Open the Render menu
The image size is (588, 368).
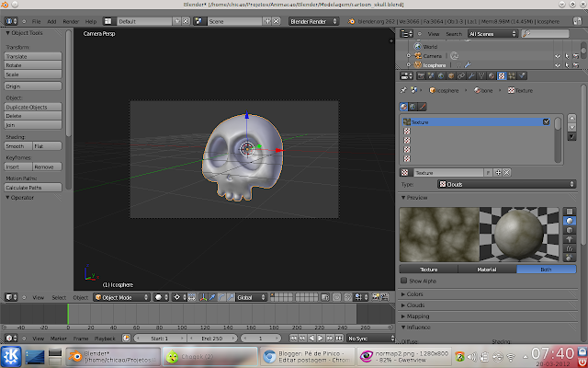[x=70, y=20]
